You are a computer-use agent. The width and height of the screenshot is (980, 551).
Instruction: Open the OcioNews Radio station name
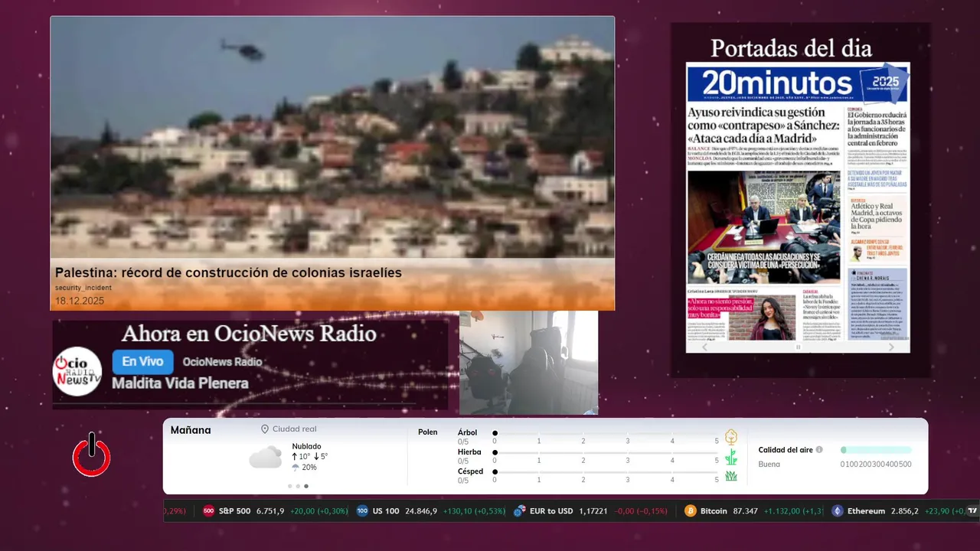[222, 362]
